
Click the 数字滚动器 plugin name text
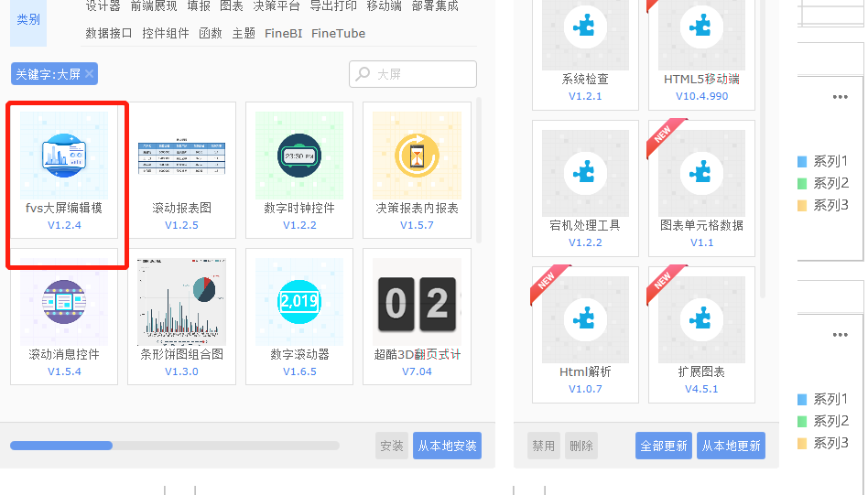tap(299, 354)
